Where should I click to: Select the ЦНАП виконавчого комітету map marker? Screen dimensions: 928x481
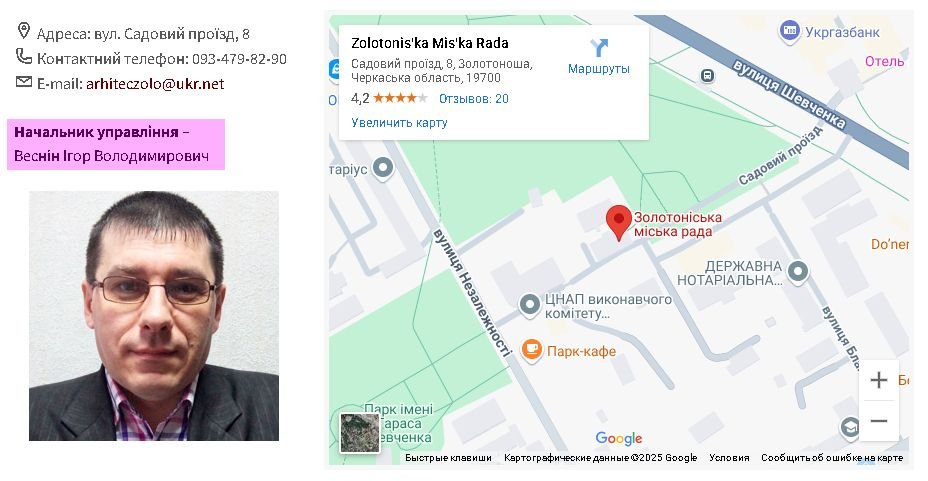point(529,305)
